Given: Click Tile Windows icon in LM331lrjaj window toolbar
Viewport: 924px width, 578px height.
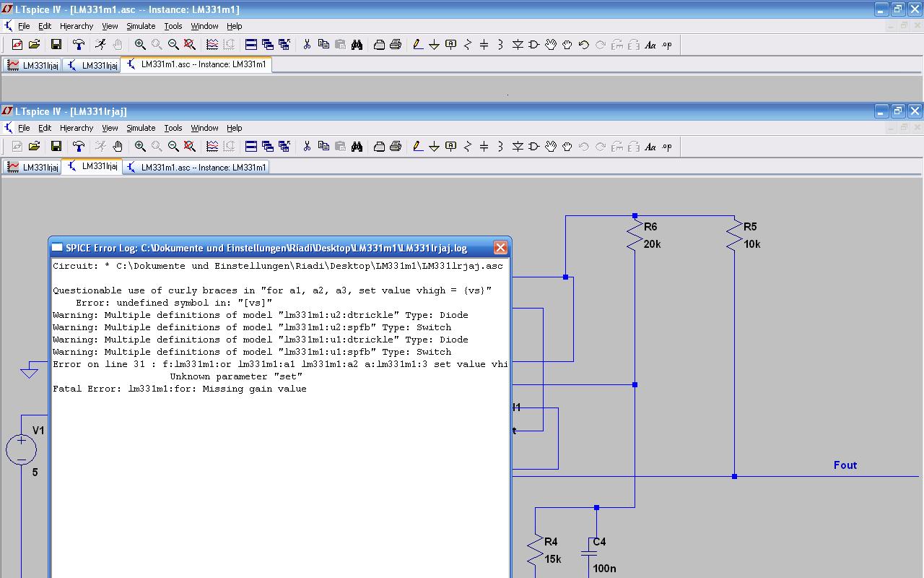Looking at the screenshot, I should pos(251,146).
